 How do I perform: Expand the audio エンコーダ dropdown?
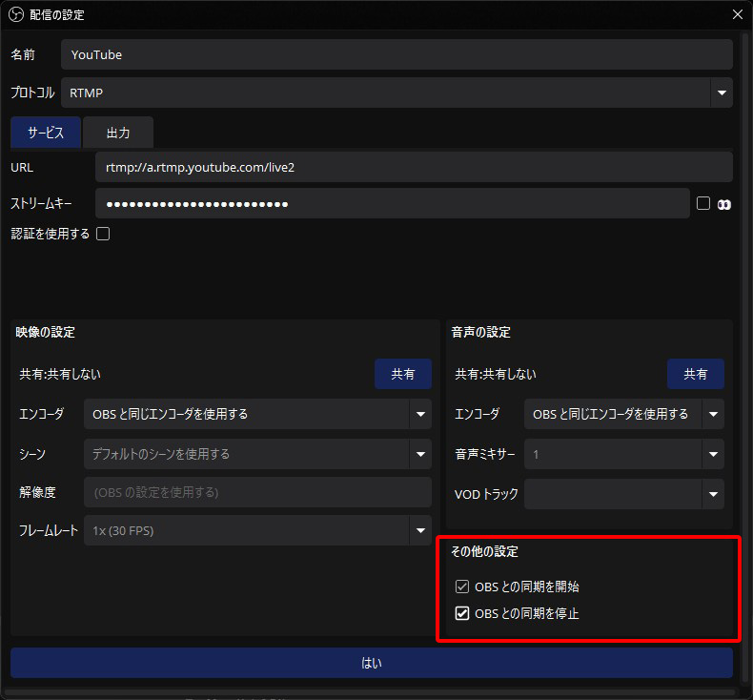click(x=624, y=414)
